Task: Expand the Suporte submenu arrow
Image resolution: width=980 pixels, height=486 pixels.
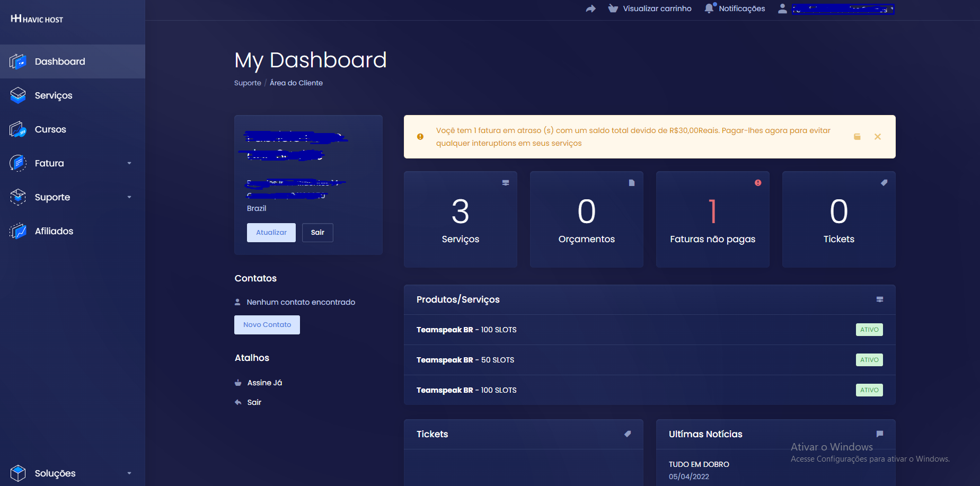Action: coord(129,197)
